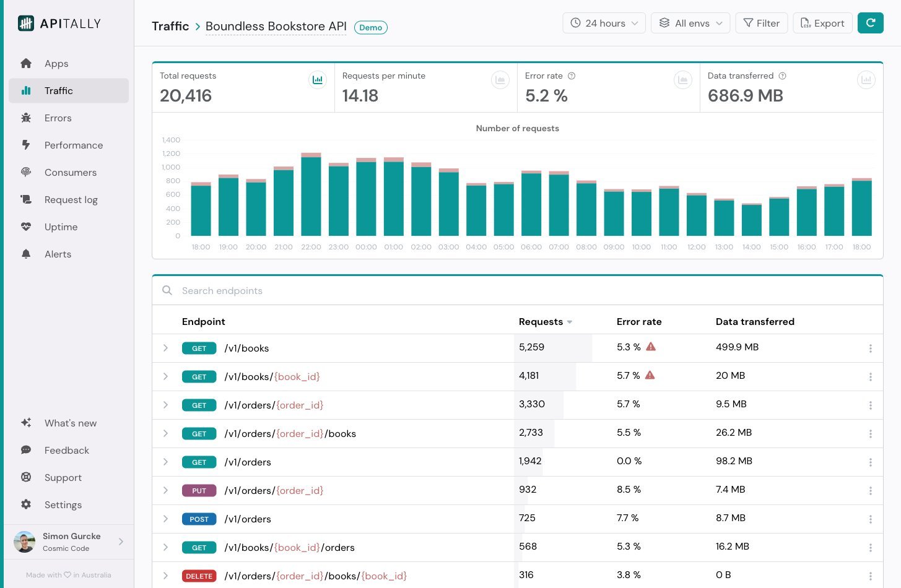Image resolution: width=901 pixels, height=588 pixels.
Task: Click warning icon beside 5.3 % error rate
Action: click(x=651, y=347)
